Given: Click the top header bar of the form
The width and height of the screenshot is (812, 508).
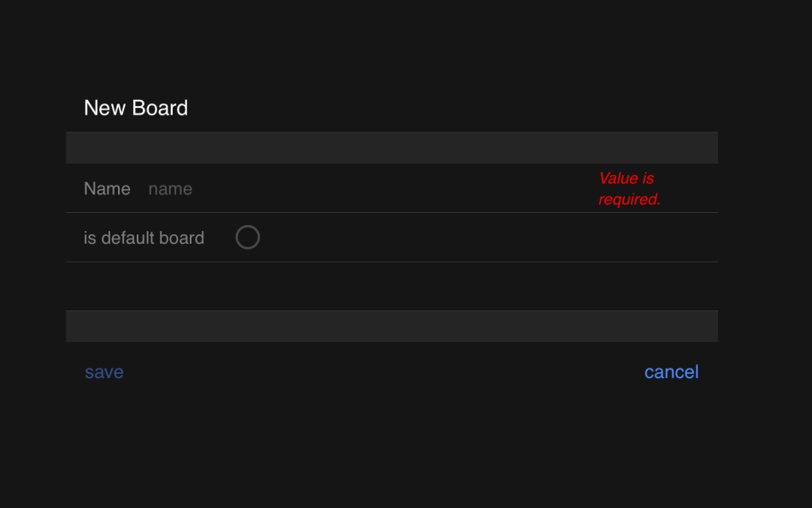Looking at the screenshot, I should point(391,146).
